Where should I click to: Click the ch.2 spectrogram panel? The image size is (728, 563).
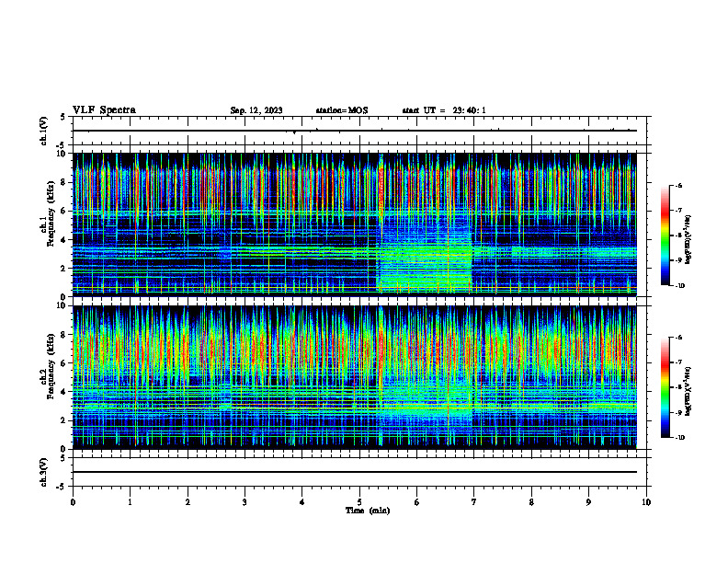[x=354, y=377]
